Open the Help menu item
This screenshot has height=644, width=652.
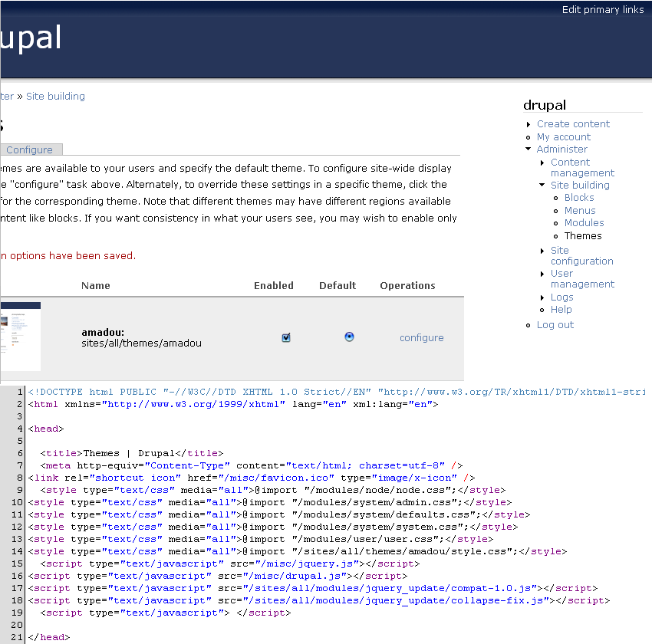point(561,310)
